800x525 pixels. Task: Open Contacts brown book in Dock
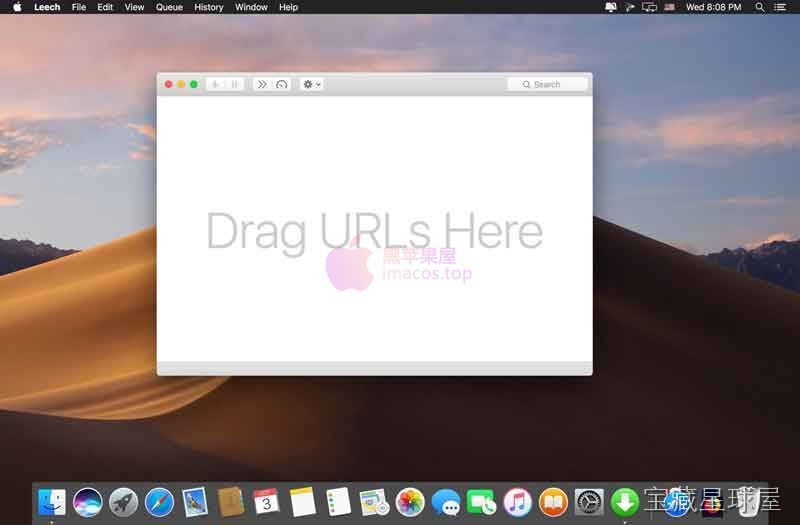tap(231, 502)
